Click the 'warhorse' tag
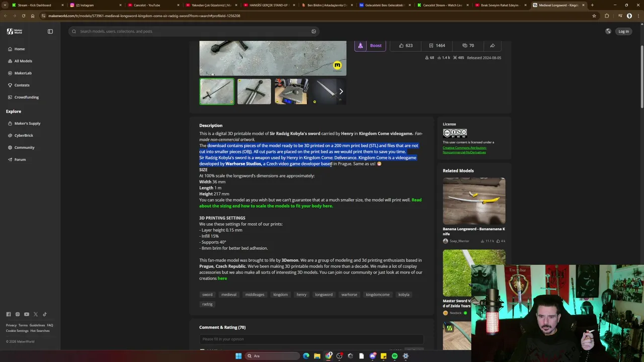Viewport: 644px width, 362px height. point(349,295)
